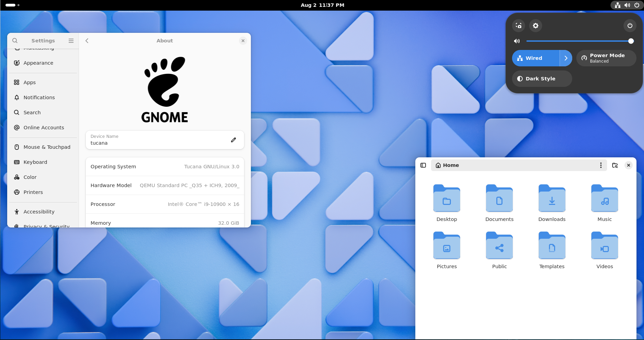The height and width of the screenshot is (340, 644).
Task: Toggle the Power Mode Balanced button
Action: click(606, 58)
